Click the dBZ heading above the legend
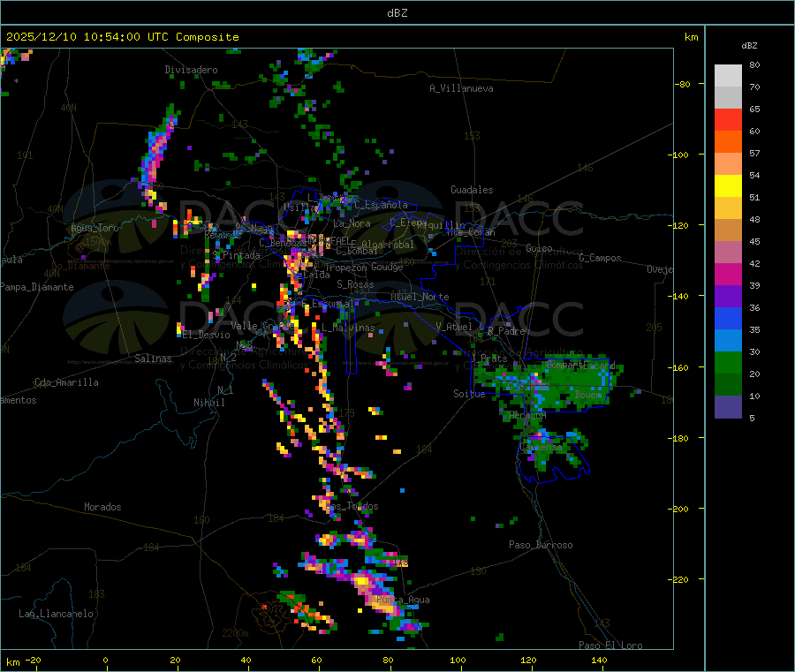This screenshot has width=795, height=672. [x=749, y=46]
